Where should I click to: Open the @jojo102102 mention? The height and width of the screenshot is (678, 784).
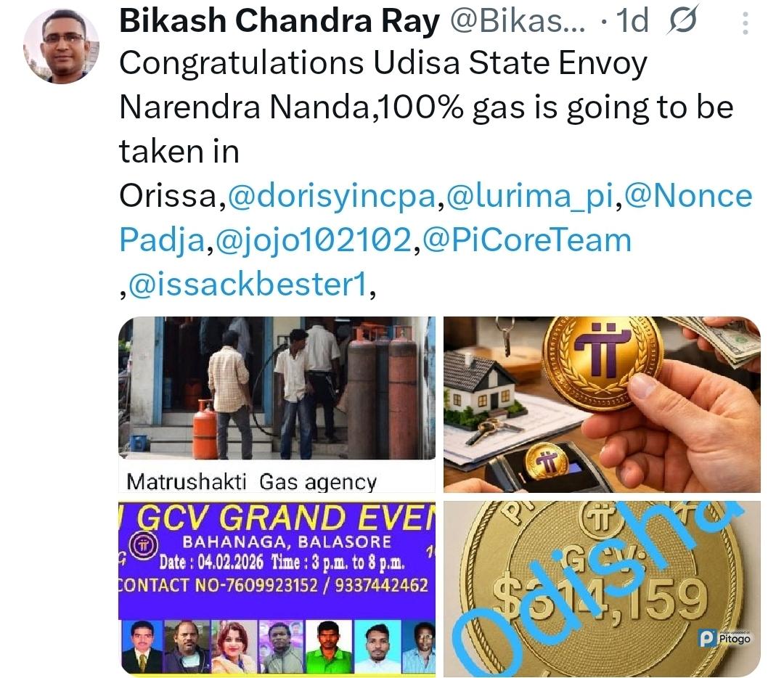(x=314, y=240)
